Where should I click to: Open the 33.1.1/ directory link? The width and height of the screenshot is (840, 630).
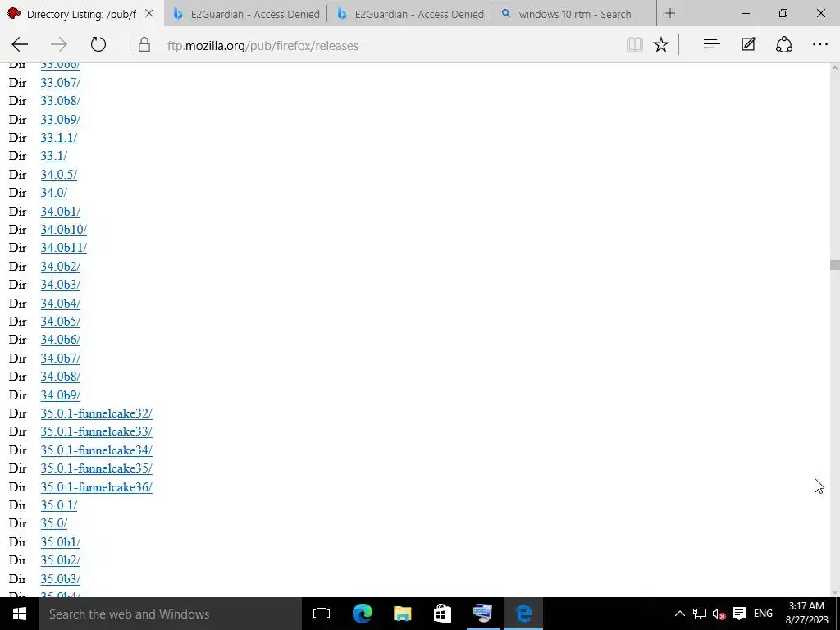pos(59,138)
